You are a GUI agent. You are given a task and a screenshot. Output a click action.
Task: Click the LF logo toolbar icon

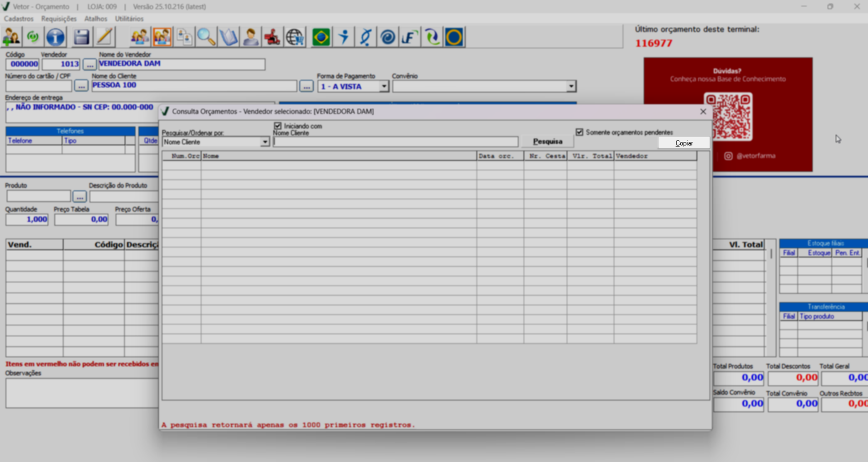click(x=410, y=37)
